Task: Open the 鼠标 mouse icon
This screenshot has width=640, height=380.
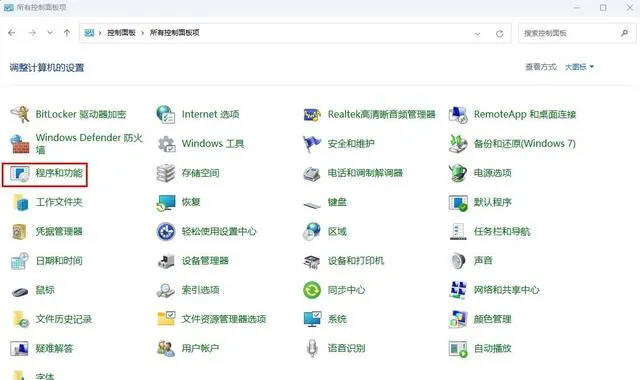Action: pyautogui.click(x=20, y=291)
